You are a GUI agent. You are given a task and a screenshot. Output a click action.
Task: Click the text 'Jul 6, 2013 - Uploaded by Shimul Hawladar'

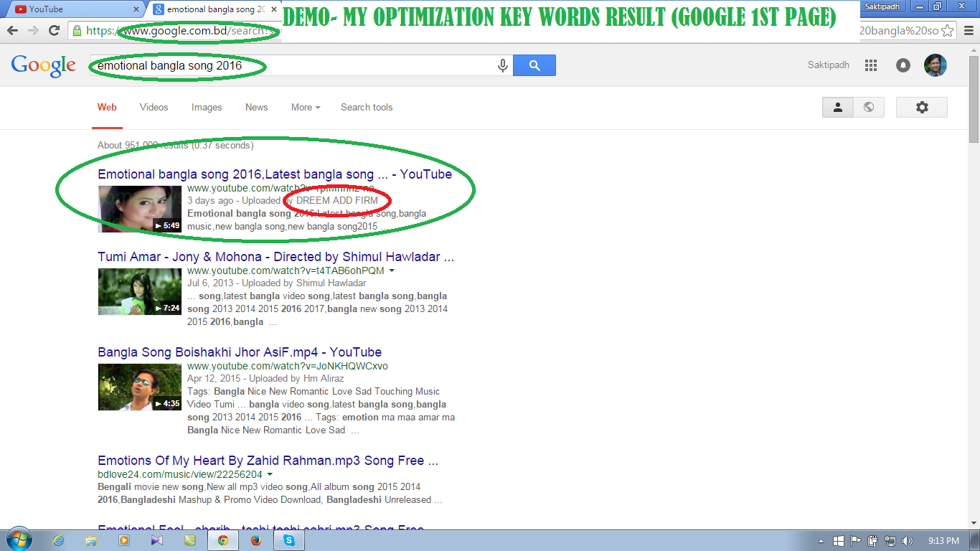277,283
